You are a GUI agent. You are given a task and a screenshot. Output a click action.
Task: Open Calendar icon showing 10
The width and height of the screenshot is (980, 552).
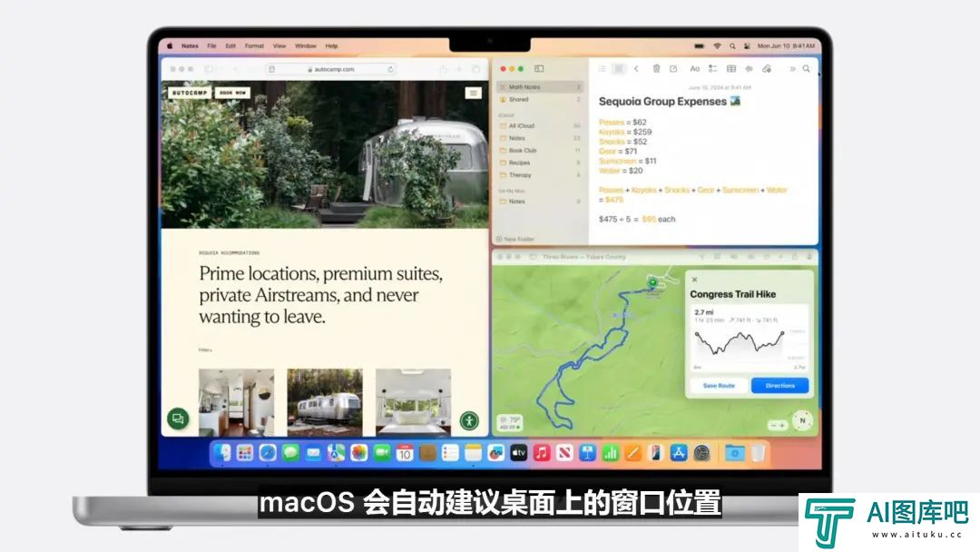click(x=405, y=453)
